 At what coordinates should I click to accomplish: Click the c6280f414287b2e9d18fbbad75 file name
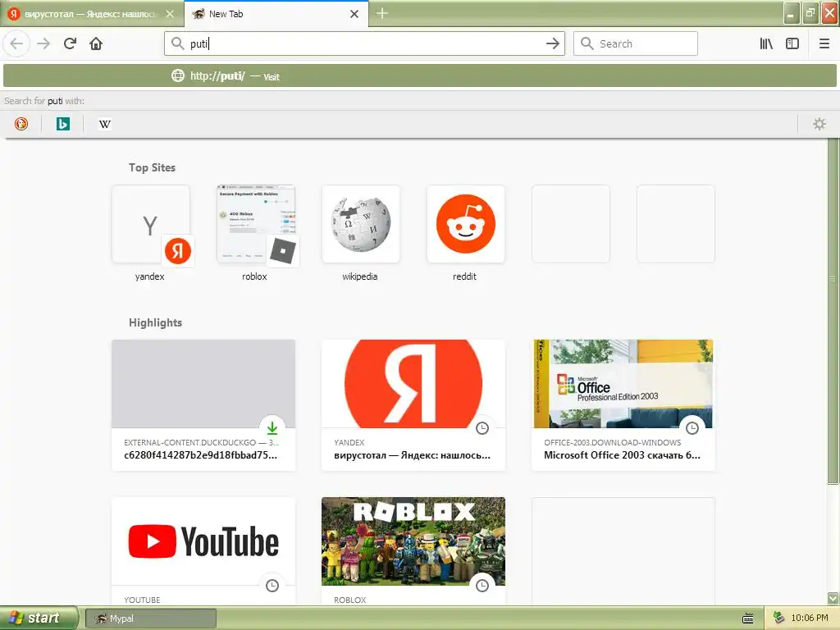coord(200,455)
